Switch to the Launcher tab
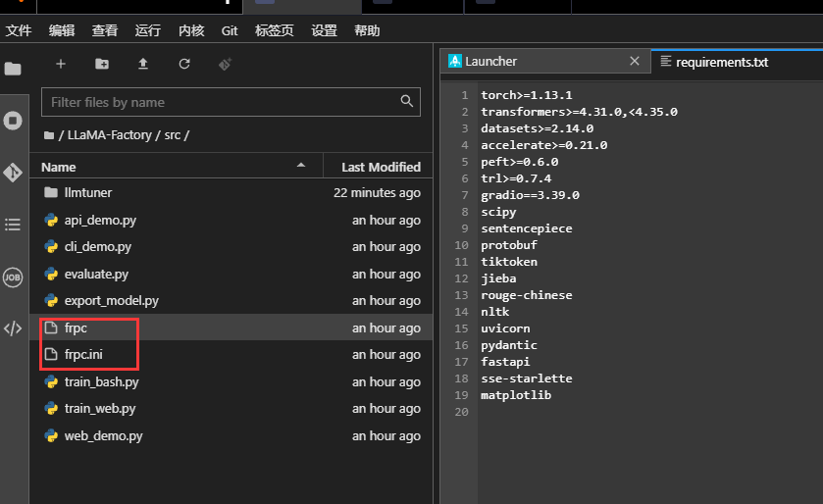 click(490, 61)
